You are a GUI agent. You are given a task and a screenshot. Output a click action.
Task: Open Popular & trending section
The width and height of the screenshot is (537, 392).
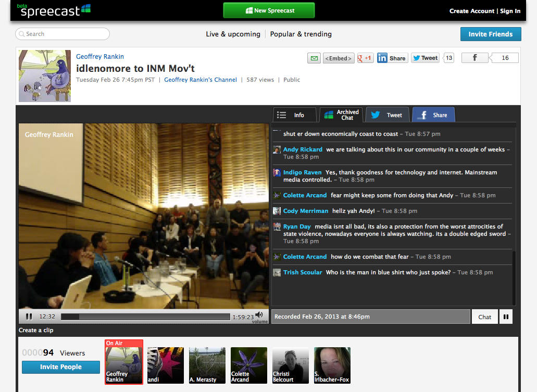click(x=301, y=34)
